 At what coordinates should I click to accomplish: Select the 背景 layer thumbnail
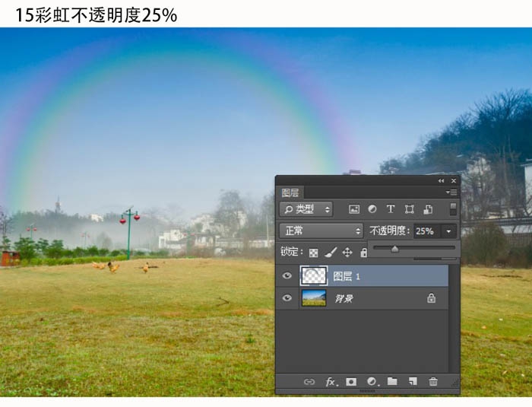(x=314, y=298)
